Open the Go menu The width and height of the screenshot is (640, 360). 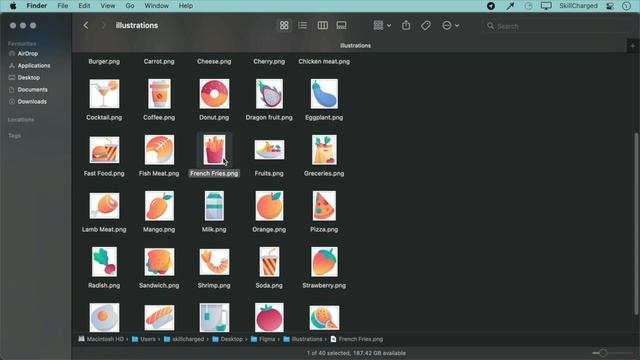click(130, 6)
